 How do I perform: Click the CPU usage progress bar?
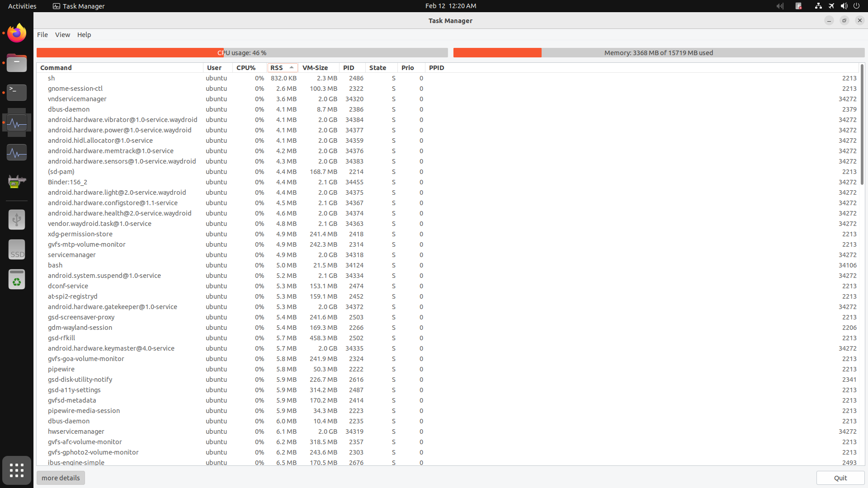242,52
